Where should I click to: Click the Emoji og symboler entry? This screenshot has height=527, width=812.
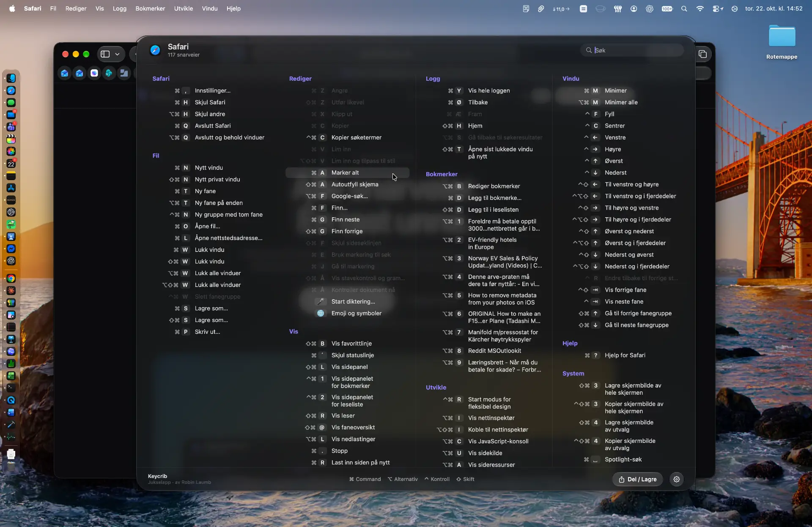click(347, 313)
